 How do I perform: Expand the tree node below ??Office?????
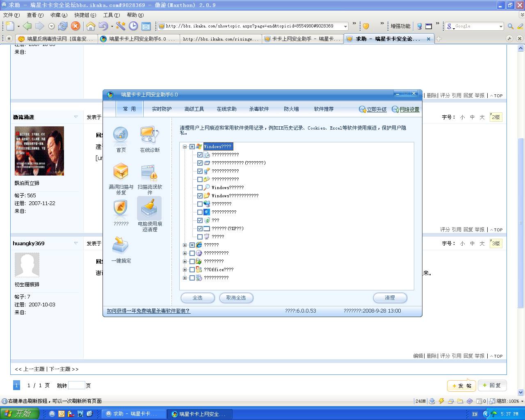pos(185,278)
